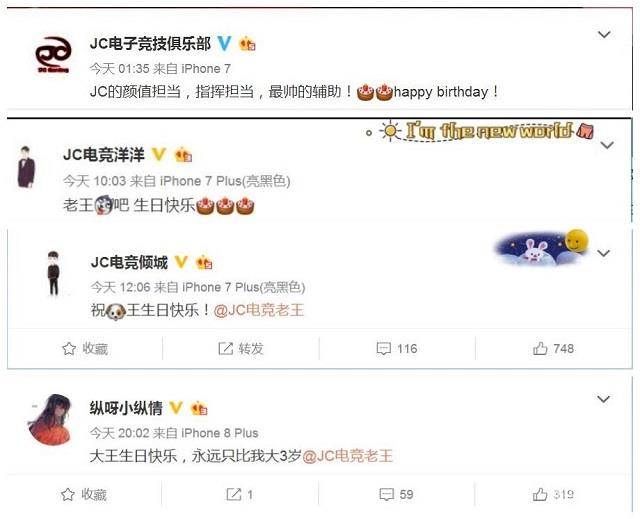This screenshot has height=519, width=640.
Task: Open @JC电竞老王 mention in JC电竞倾城 post
Action: (x=259, y=310)
